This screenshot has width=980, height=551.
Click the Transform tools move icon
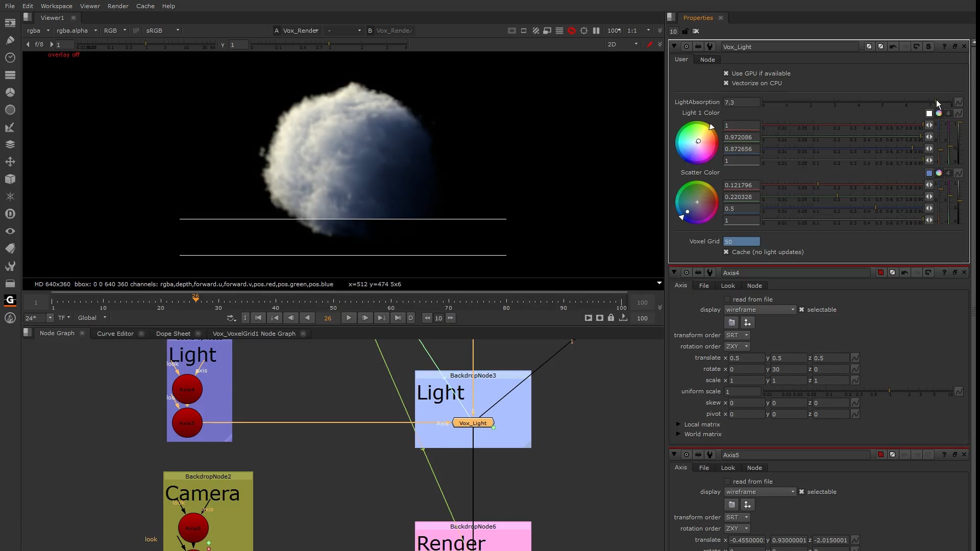pyautogui.click(x=10, y=162)
